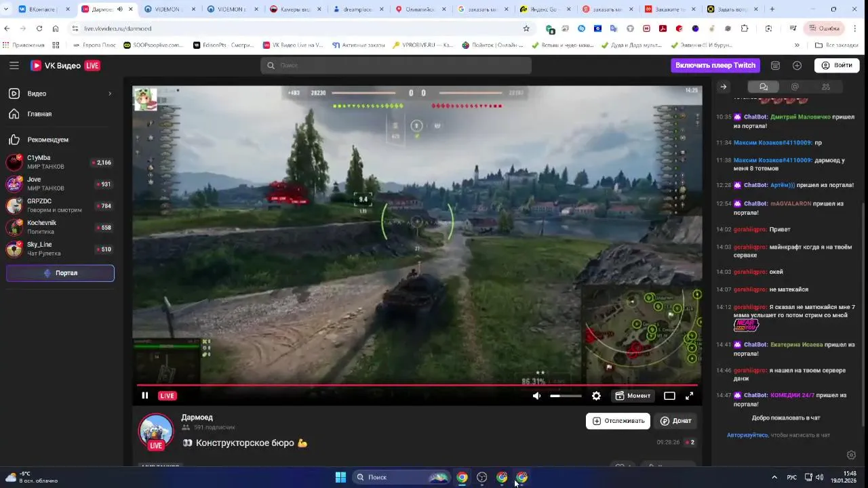Click the Портал button in the sidebar
Viewport: 868px width, 488px height.
coord(60,273)
